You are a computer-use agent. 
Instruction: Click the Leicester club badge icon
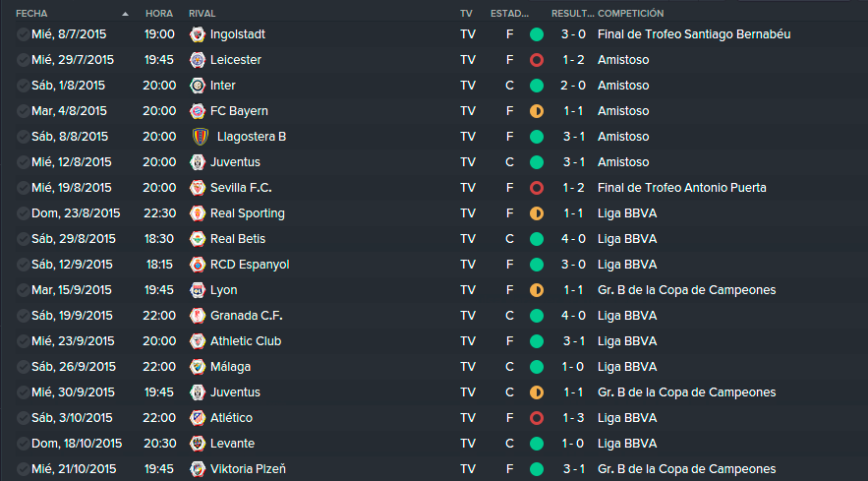[197, 60]
